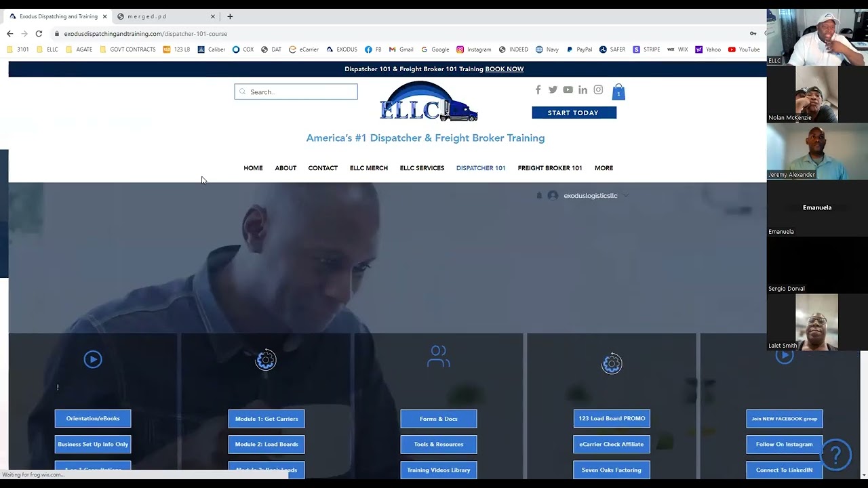Open a new browser tab with the plus icon

(230, 16)
